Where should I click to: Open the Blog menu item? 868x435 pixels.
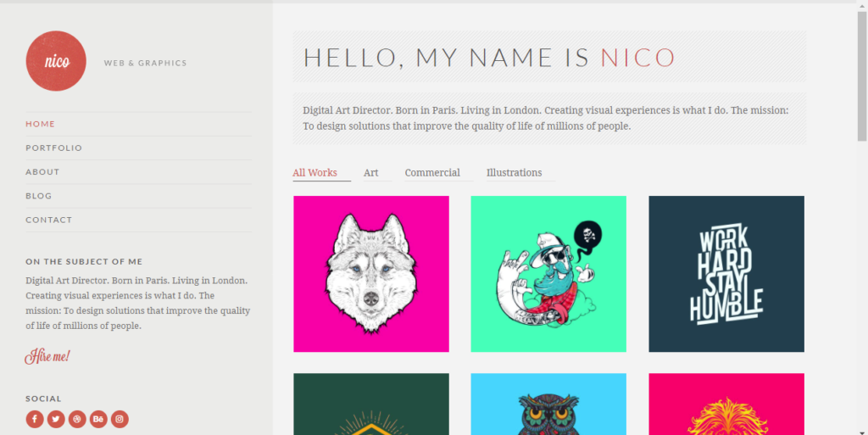coord(39,196)
